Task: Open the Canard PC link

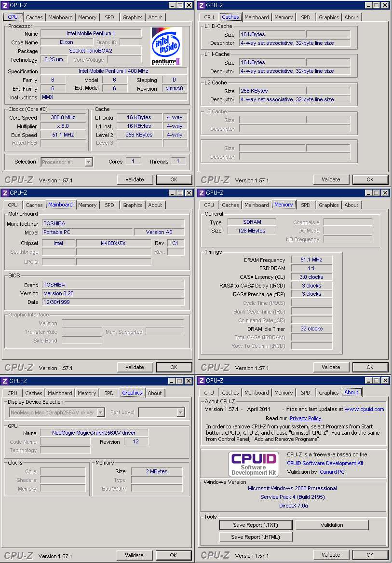Action: point(332,472)
